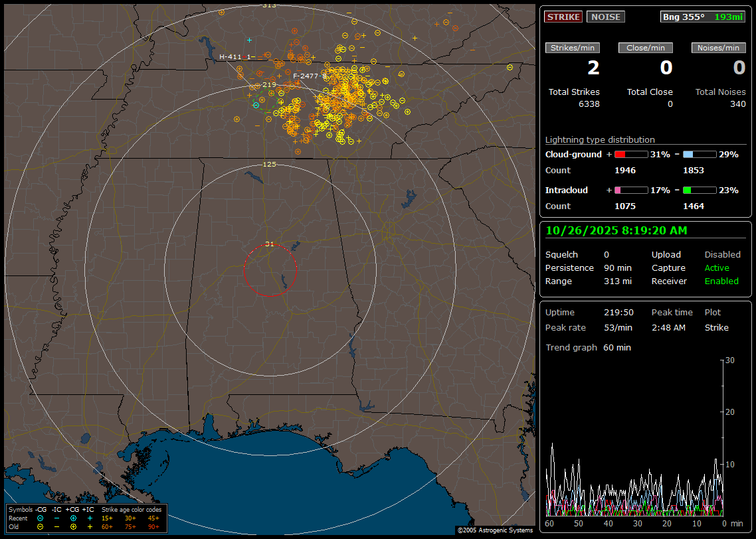Screen dimensions: 756x539
Task: Click the Recent -IC cyan dash symbol
Action: [56, 518]
